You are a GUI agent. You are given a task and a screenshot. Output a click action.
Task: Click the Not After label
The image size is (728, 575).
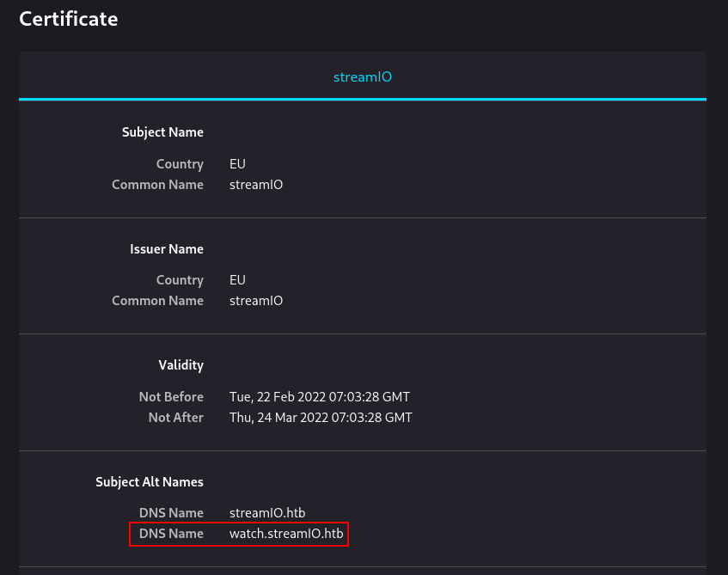[175, 418]
